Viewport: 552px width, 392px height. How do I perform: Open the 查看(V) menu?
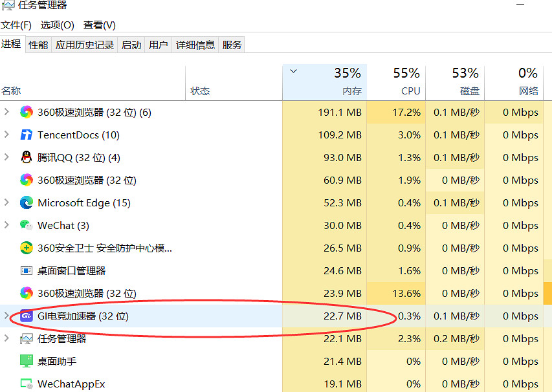pyautogui.click(x=99, y=25)
